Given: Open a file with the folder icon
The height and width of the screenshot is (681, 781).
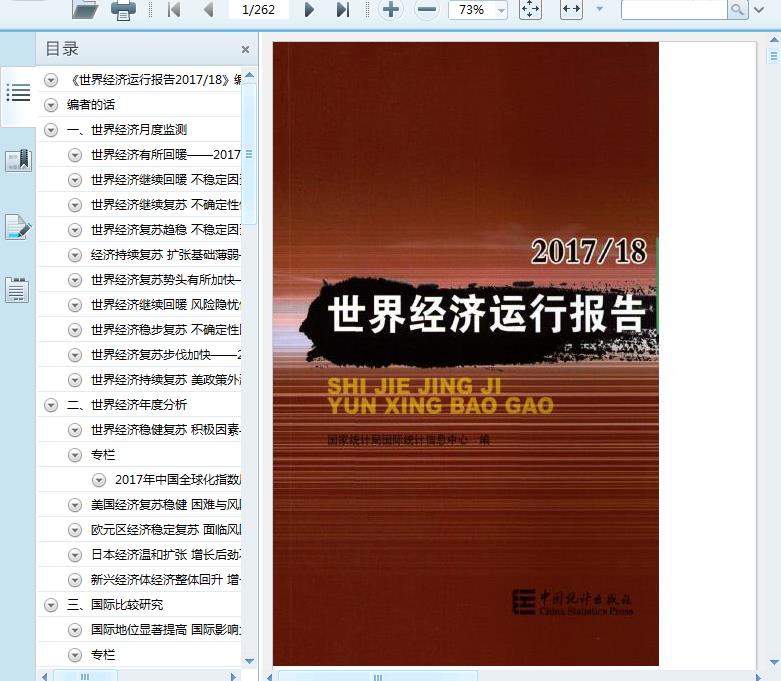Looking at the screenshot, I should click(85, 9).
